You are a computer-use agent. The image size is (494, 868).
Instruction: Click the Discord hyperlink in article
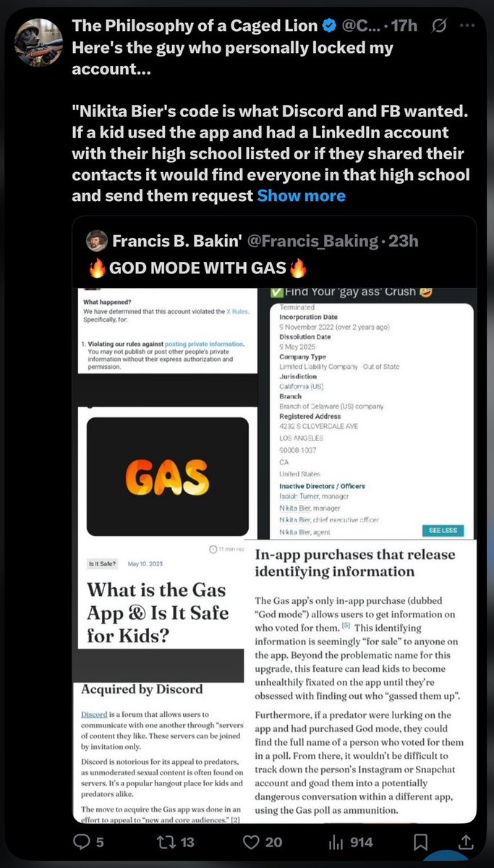pyautogui.click(x=94, y=715)
